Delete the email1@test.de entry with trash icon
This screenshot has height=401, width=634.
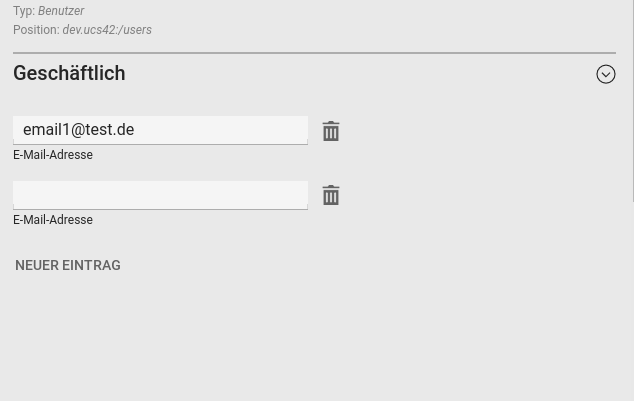(331, 131)
